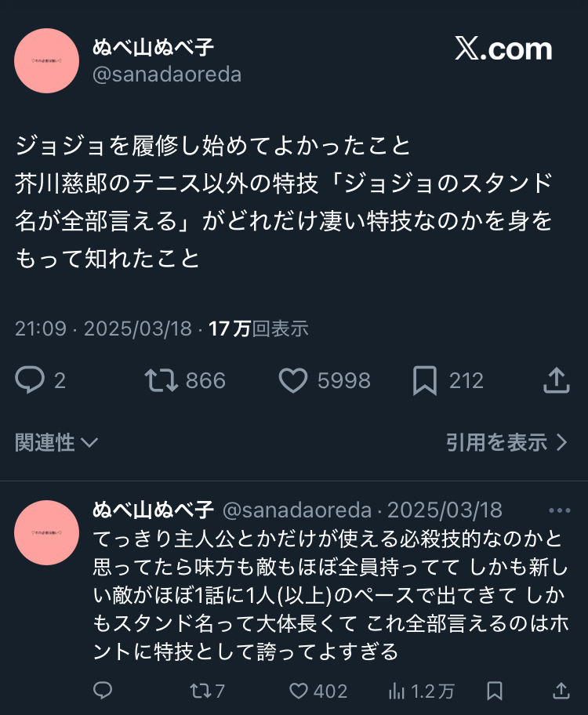Open ぬべ山ぬべ子 display name on reply
Image resolution: width=588 pixels, height=715 pixels.
click(153, 510)
